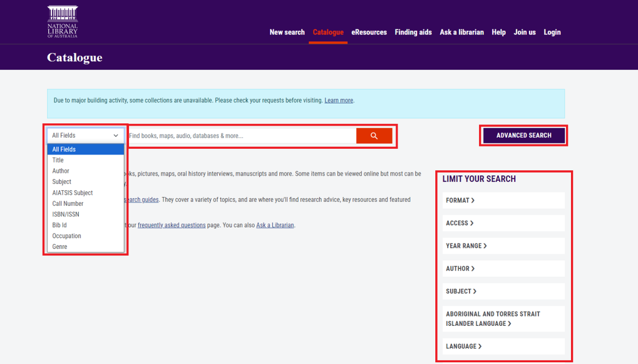Expand the Access filter
Image resolution: width=638 pixels, height=364 pixels.
(x=503, y=223)
